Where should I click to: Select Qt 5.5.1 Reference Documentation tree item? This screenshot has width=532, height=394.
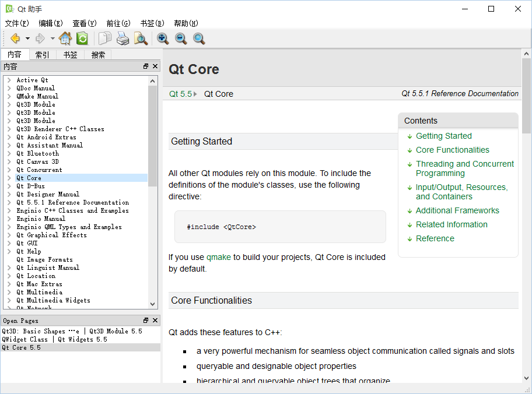(72, 202)
